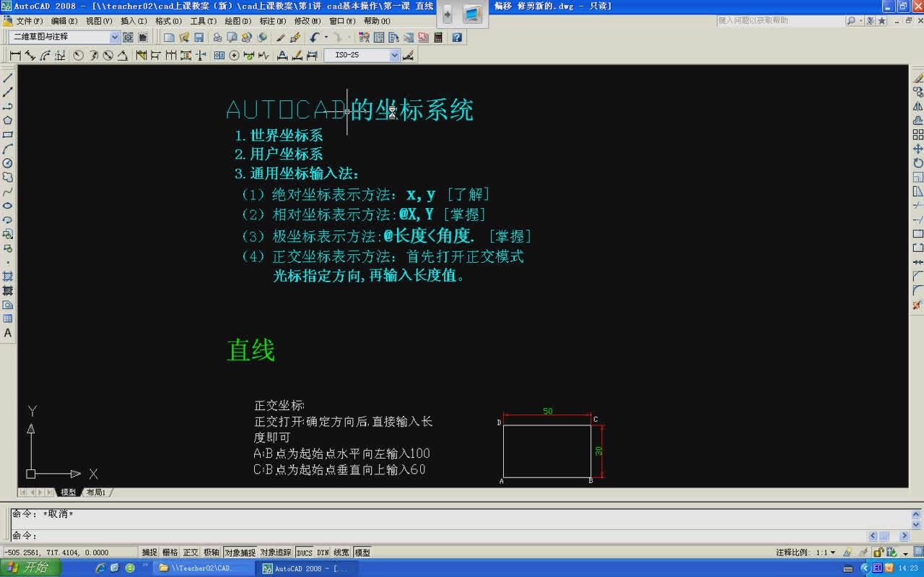The image size is (924, 577).
Task: Select the Rotate tool in modify toolbar
Action: [x=918, y=163]
